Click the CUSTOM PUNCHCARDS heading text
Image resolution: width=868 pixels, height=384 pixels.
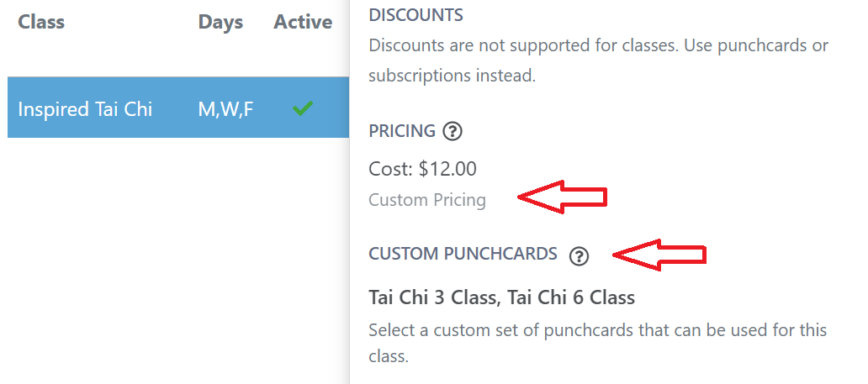coord(463,254)
